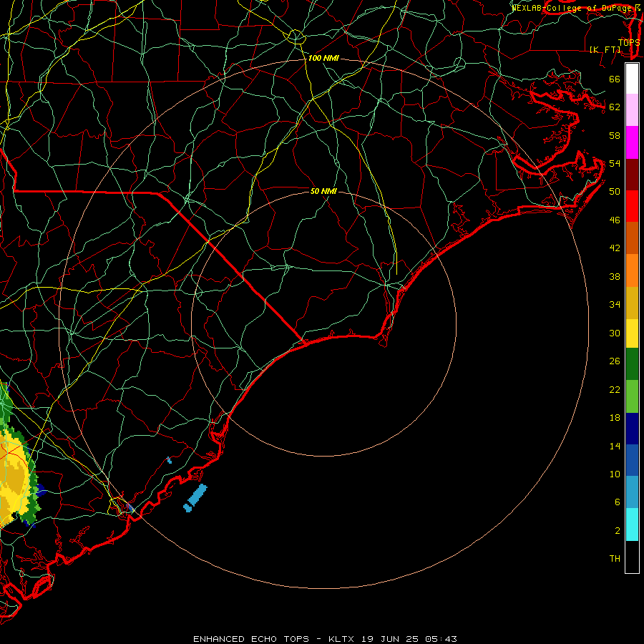Click the cyan legend swatch
The height and width of the screenshot is (644, 644).
click(x=632, y=525)
